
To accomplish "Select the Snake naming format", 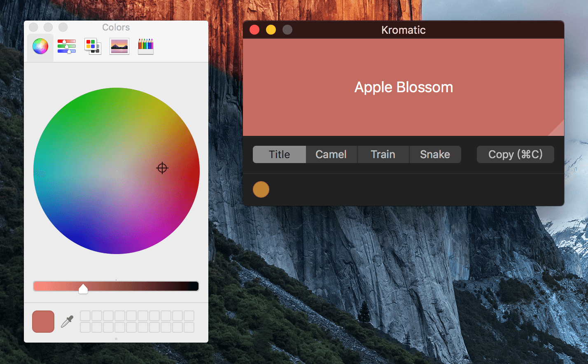I will pyautogui.click(x=435, y=154).
